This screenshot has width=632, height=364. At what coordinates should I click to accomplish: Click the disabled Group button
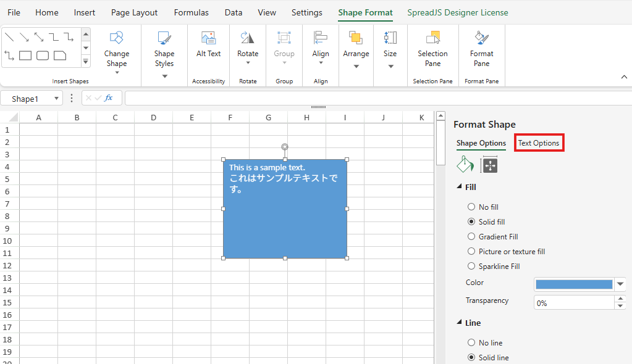(284, 48)
